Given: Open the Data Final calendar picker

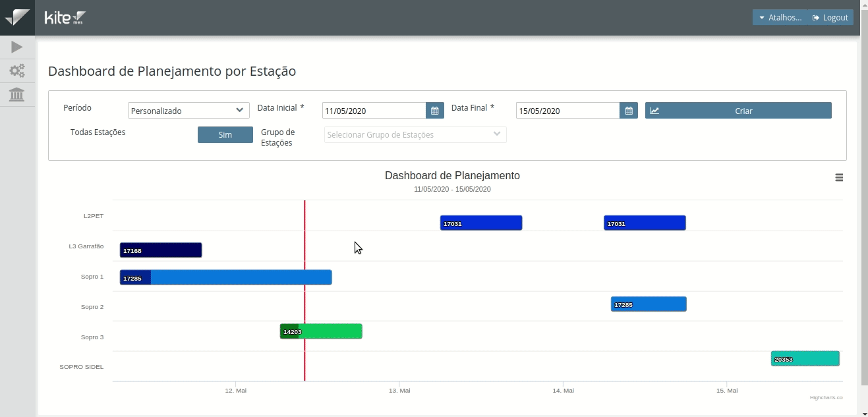Looking at the screenshot, I should [x=629, y=111].
